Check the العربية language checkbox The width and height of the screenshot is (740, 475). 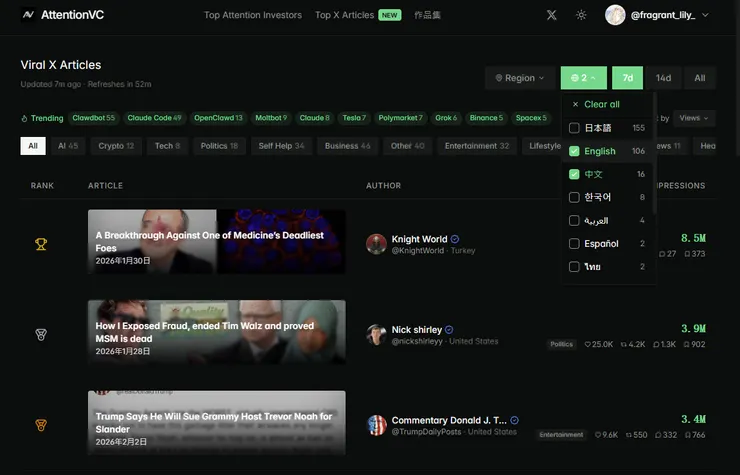574,221
